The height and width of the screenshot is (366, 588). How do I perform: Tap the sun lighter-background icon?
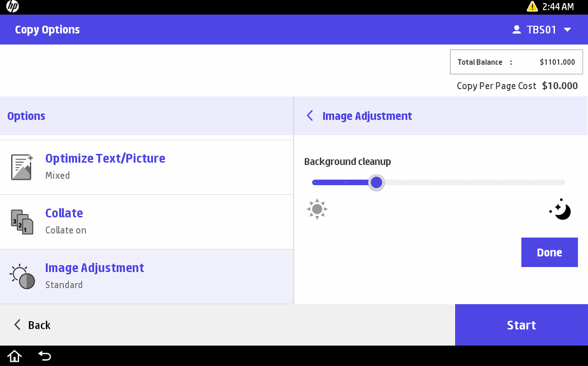317,209
